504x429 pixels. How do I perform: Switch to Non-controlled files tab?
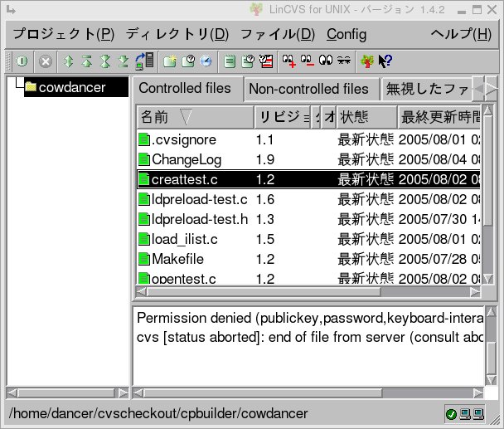311,89
